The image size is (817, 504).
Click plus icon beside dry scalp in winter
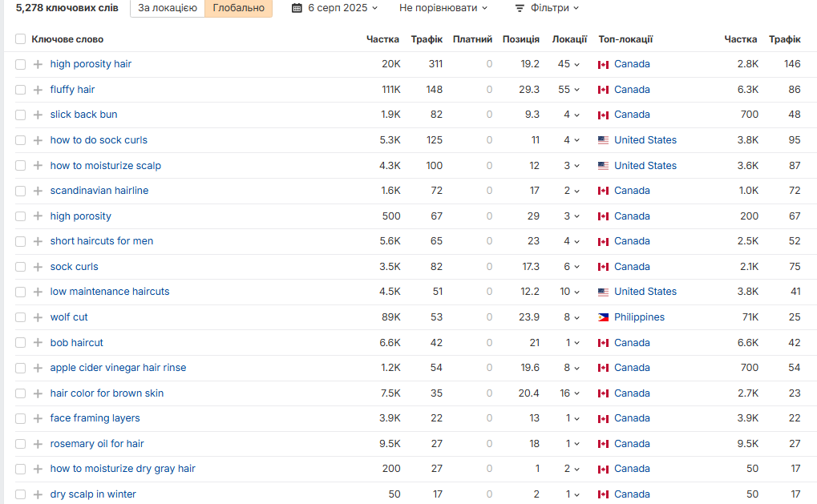pyautogui.click(x=38, y=494)
